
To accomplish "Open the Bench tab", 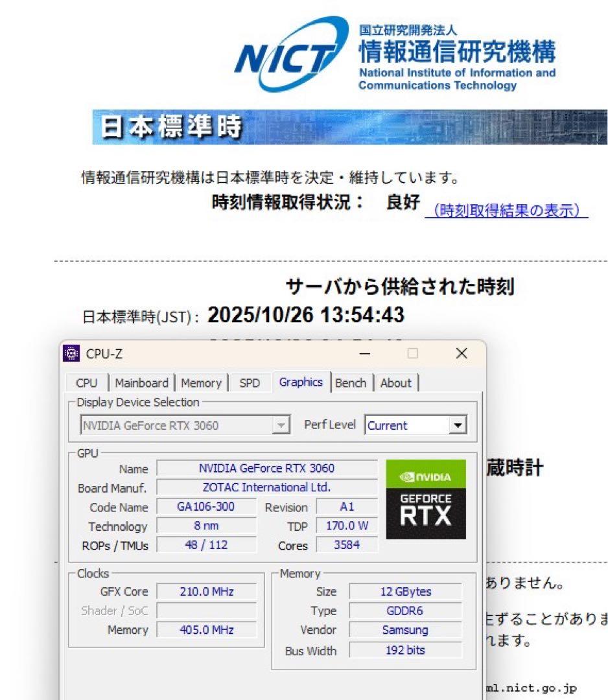I will [351, 383].
